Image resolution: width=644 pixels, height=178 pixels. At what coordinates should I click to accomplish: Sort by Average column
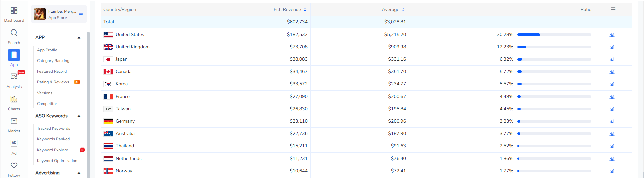(403, 10)
